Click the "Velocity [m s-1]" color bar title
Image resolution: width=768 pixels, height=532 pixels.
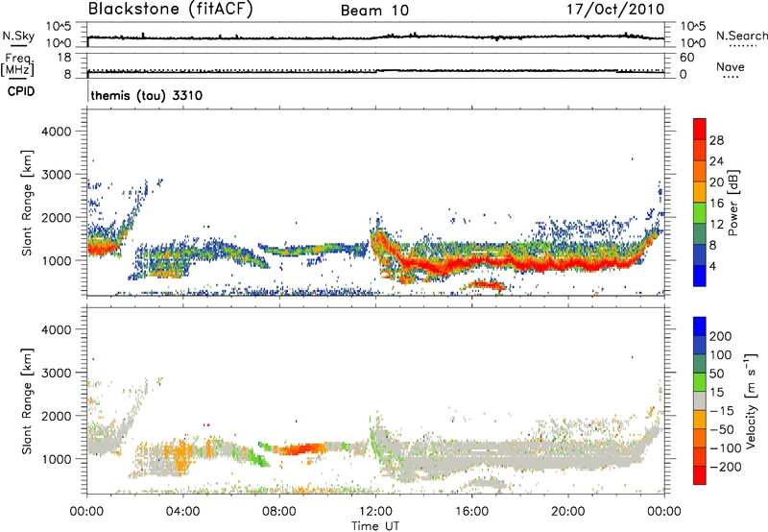point(751,400)
